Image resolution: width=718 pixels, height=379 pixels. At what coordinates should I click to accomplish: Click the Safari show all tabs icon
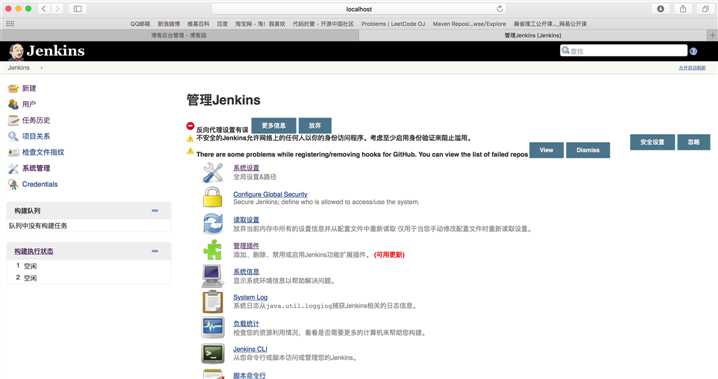[705, 9]
